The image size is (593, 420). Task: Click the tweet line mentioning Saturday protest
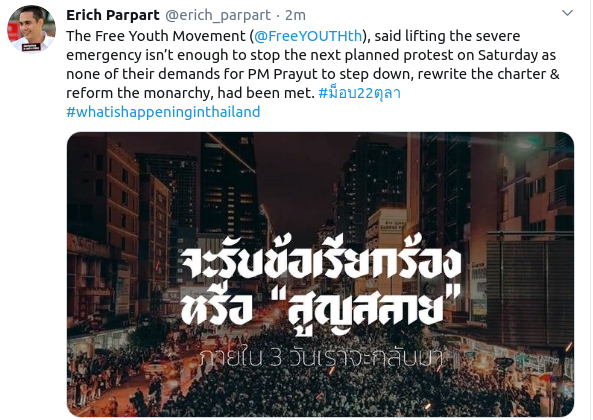[311, 55]
